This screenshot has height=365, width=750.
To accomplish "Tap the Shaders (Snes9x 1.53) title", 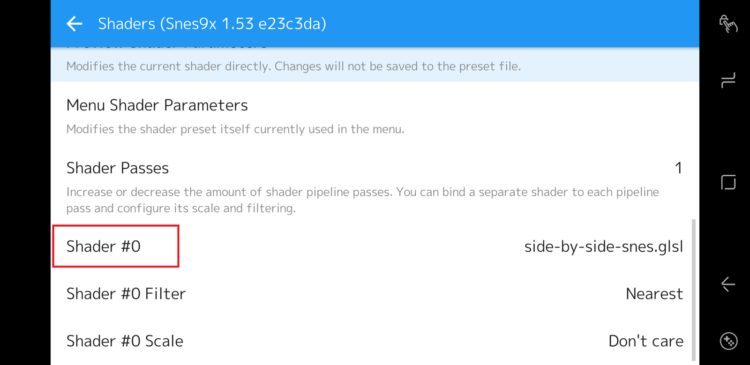I will point(212,23).
